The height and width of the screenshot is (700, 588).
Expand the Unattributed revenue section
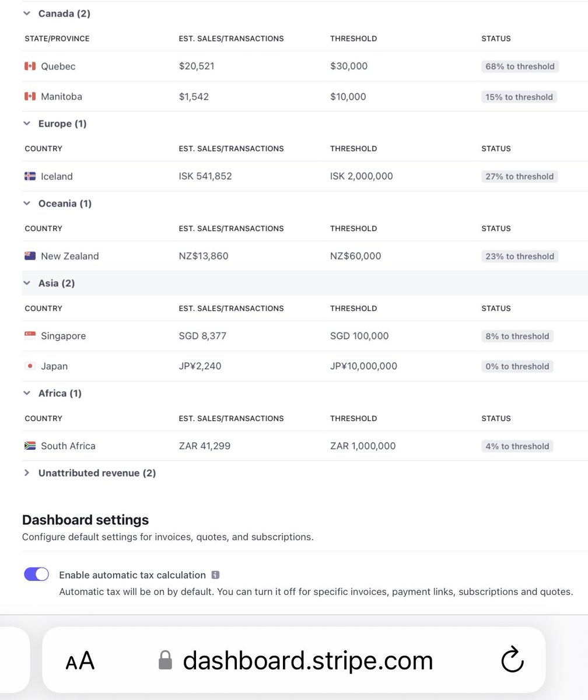click(x=27, y=473)
